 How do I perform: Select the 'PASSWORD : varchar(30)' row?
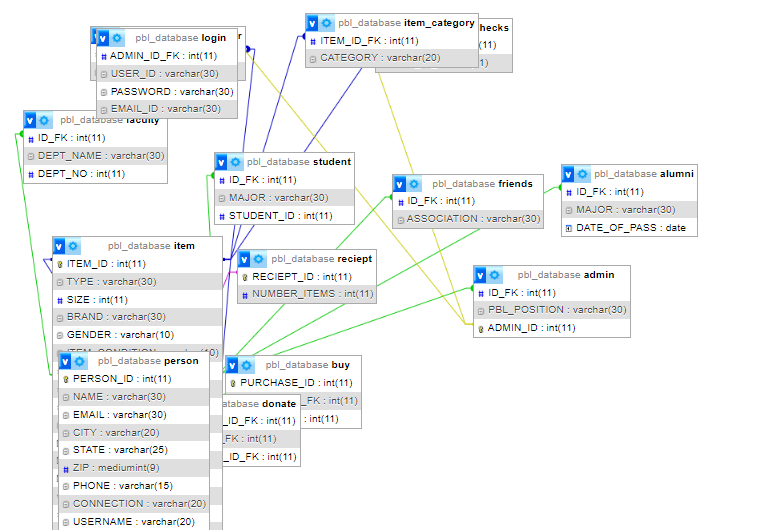coord(167,92)
